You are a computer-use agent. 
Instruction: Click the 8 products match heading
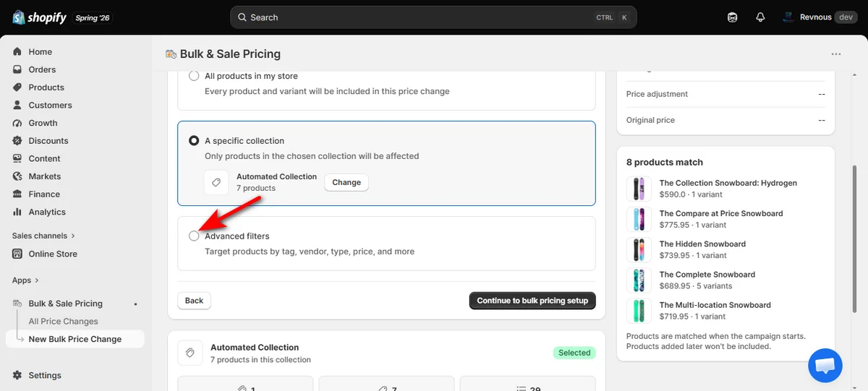[x=665, y=163]
